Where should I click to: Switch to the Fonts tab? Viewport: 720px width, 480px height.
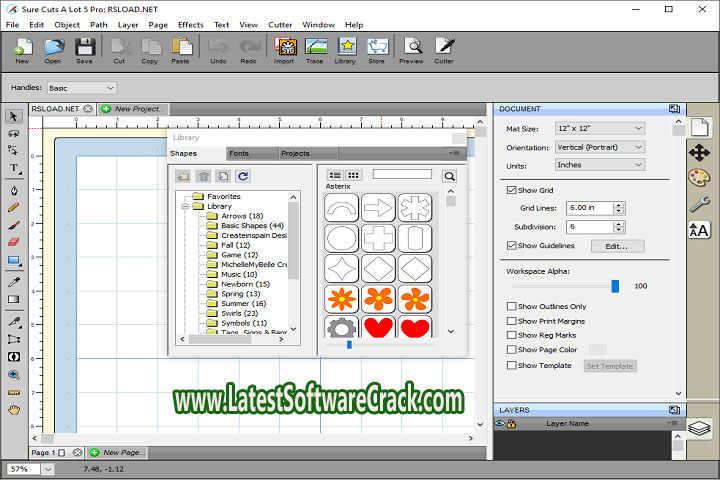pyautogui.click(x=252, y=153)
